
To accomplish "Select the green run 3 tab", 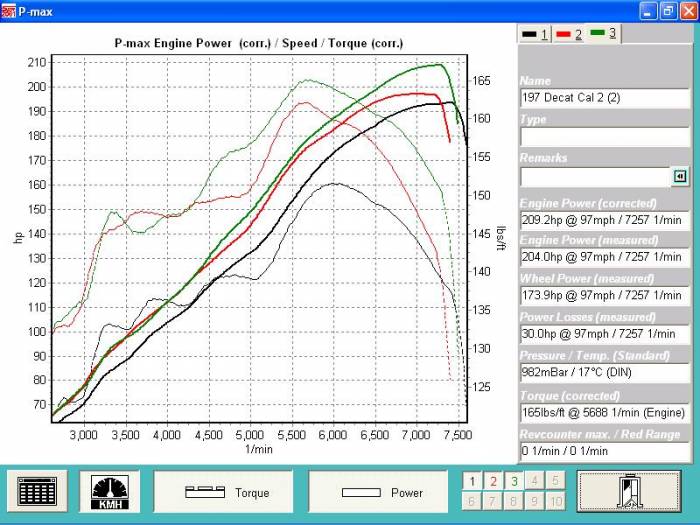I will tap(603, 33).
